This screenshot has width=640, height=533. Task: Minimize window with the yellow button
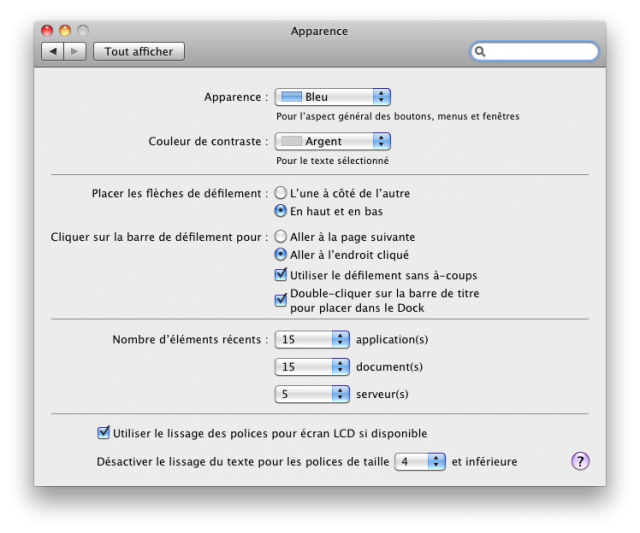[x=65, y=31]
